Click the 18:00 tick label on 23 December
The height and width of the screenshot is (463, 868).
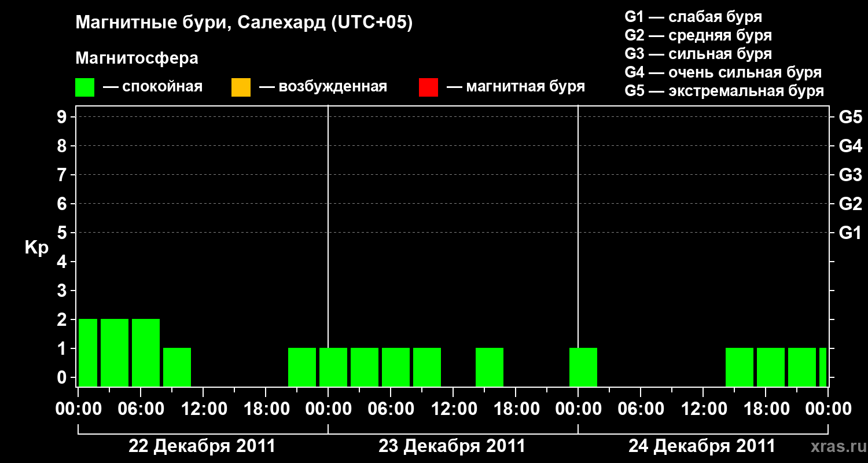516,409
